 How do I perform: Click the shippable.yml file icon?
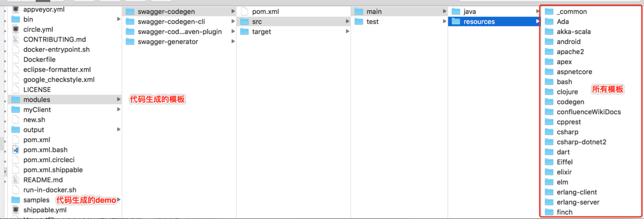16,210
